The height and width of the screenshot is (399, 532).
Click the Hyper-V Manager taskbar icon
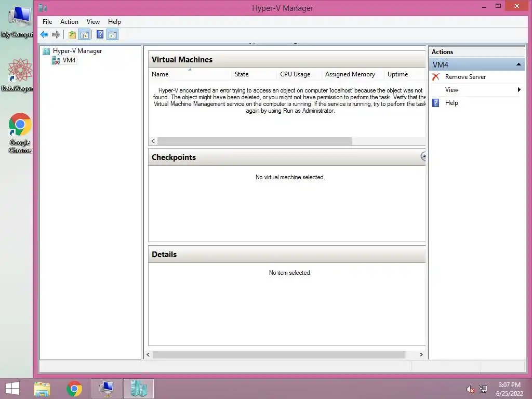pos(138,389)
